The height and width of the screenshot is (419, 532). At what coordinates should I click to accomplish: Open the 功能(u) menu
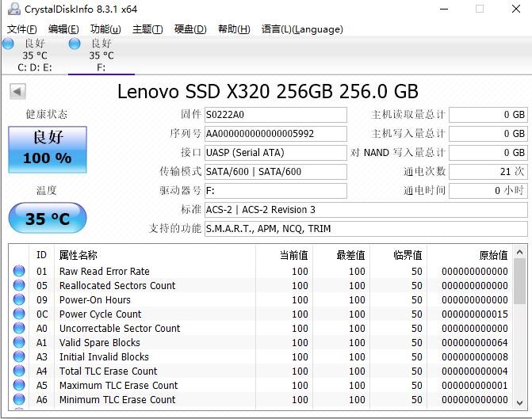point(105,29)
